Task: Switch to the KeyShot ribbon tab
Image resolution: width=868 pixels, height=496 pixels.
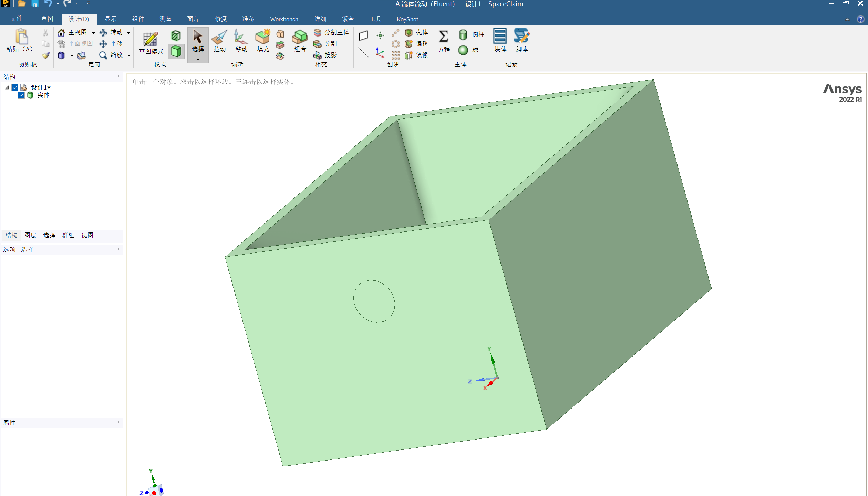Action: coord(407,19)
